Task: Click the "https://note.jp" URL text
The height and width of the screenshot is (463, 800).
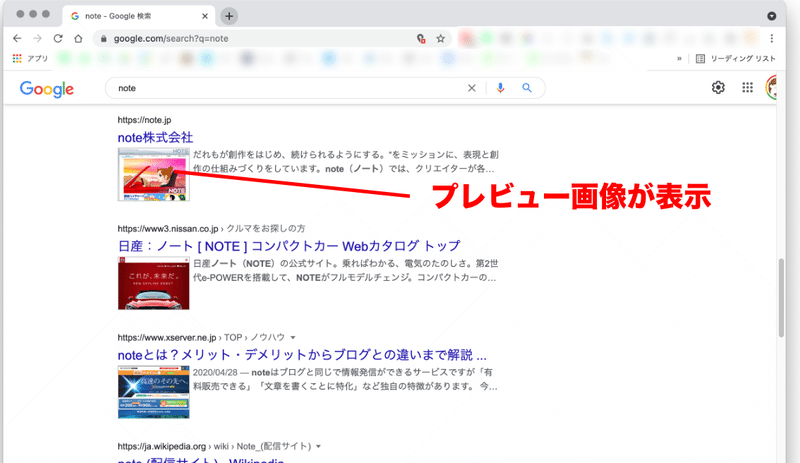Action: [x=144, y=120]
